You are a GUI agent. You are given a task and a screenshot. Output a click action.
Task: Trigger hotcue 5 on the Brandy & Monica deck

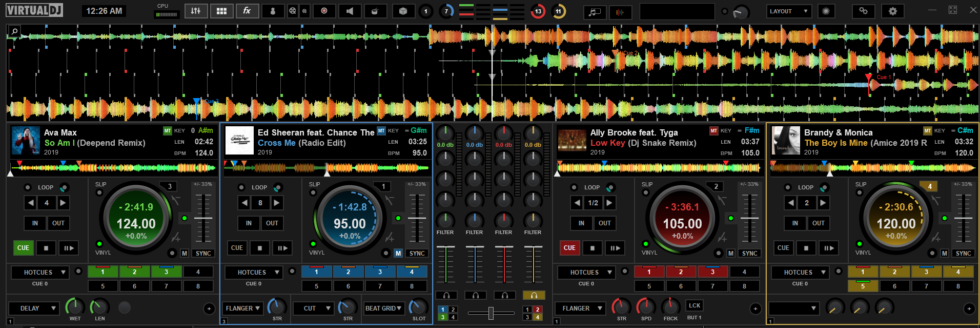[x=863, y=286]
